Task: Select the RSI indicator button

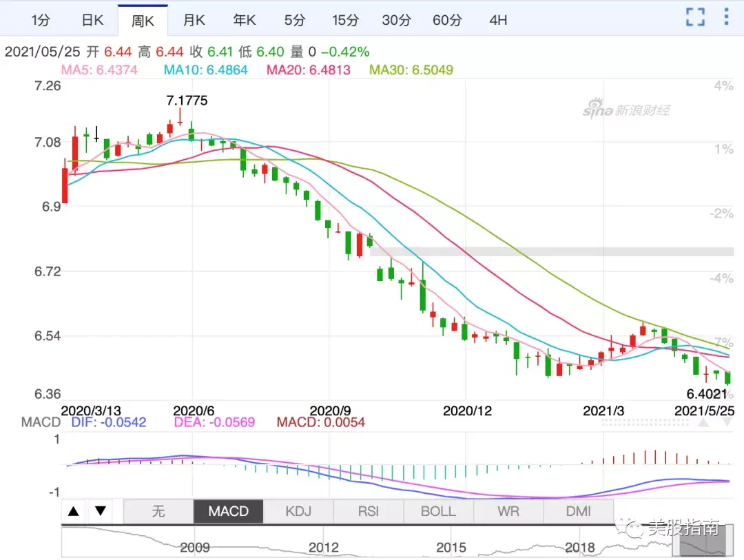Action: click(368, 511)
